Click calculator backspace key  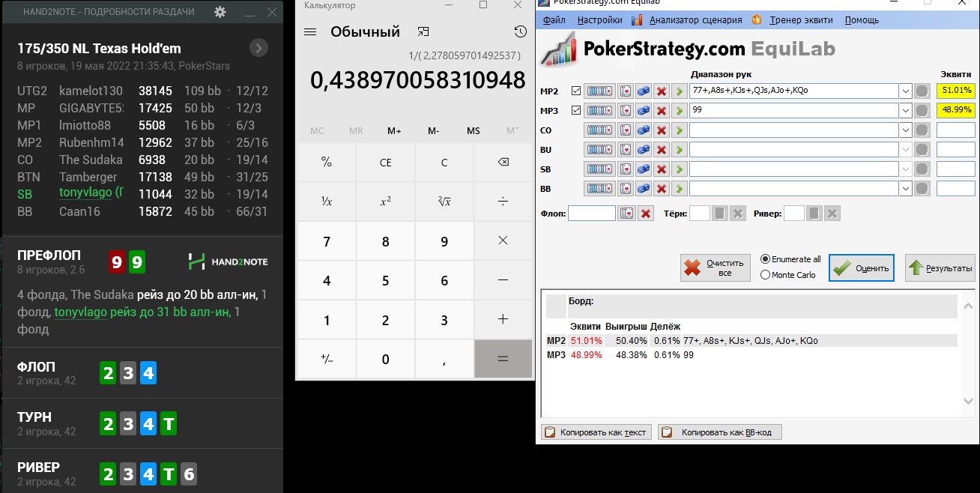tap(503, 163)
